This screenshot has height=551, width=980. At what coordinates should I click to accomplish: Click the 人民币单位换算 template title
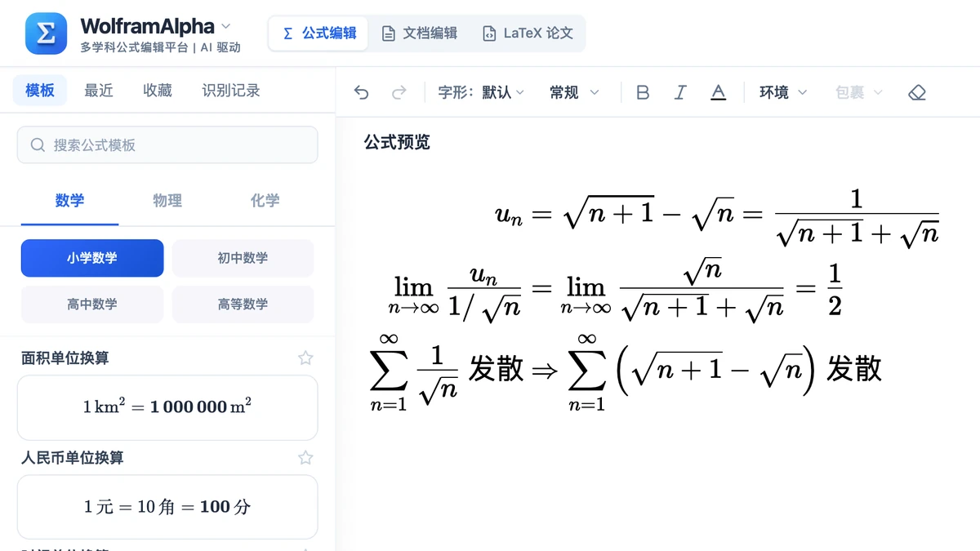(x=73, y=458)
